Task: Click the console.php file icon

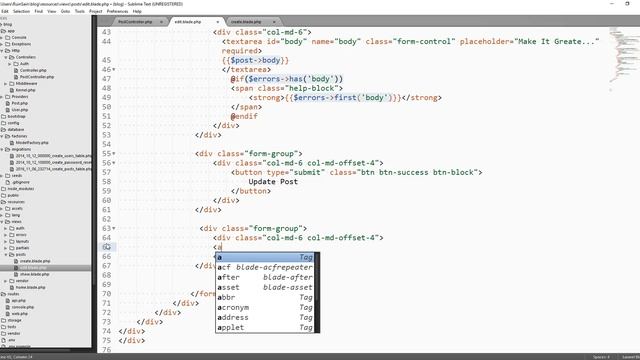Action: [x=7, y=307]
